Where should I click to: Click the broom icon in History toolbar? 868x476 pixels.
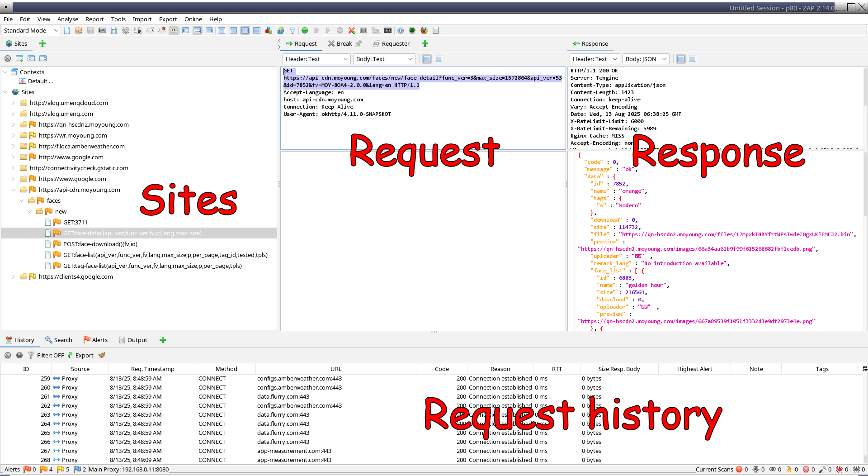coord(102,355)
